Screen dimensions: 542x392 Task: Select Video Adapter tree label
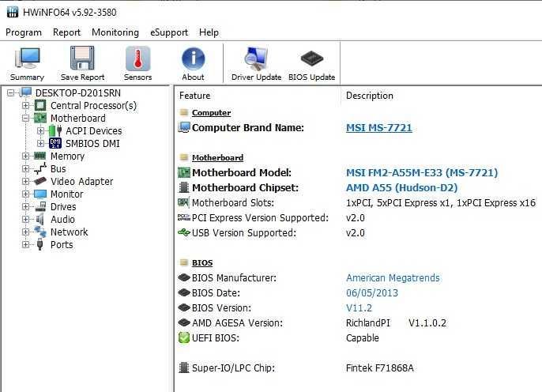coord(81,181)
